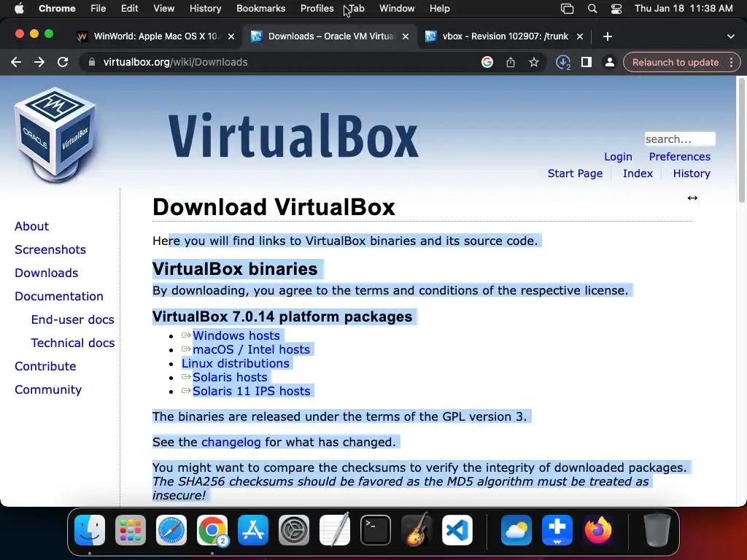Click the VirtualBox cube logo
The image size is (747, 560).
(x=55, y=135)
